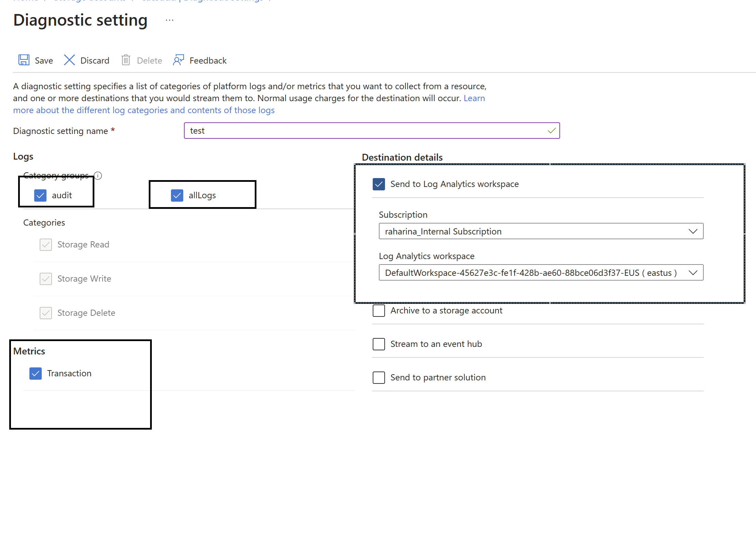Open the Log Analytics workspace dropdown
Screen dimensions: 756x540
coord(541,273)
